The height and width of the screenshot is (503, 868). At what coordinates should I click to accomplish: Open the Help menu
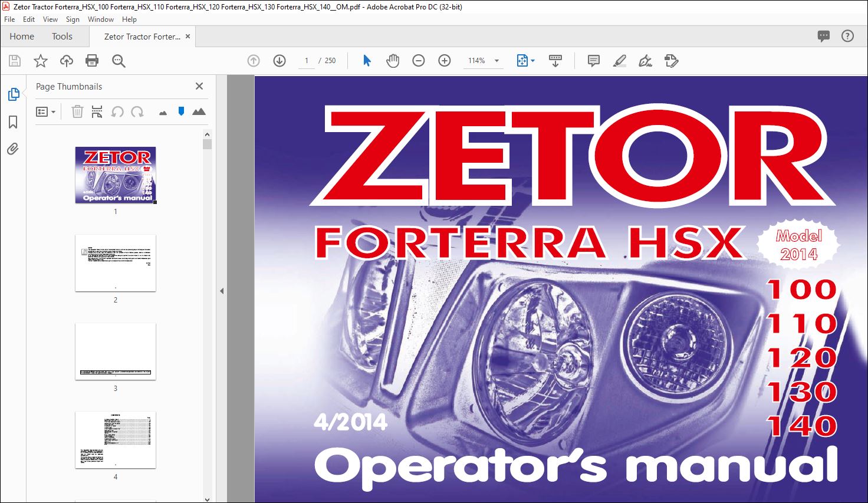click(x=129, y=19)
